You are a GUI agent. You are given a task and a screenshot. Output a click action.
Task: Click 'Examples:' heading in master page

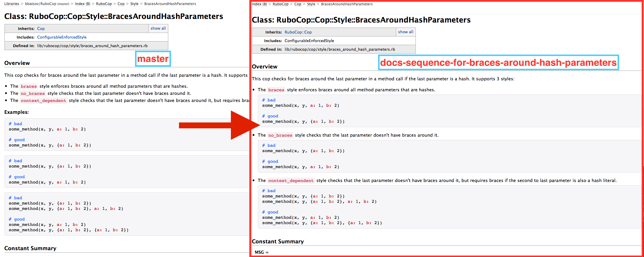17,112
